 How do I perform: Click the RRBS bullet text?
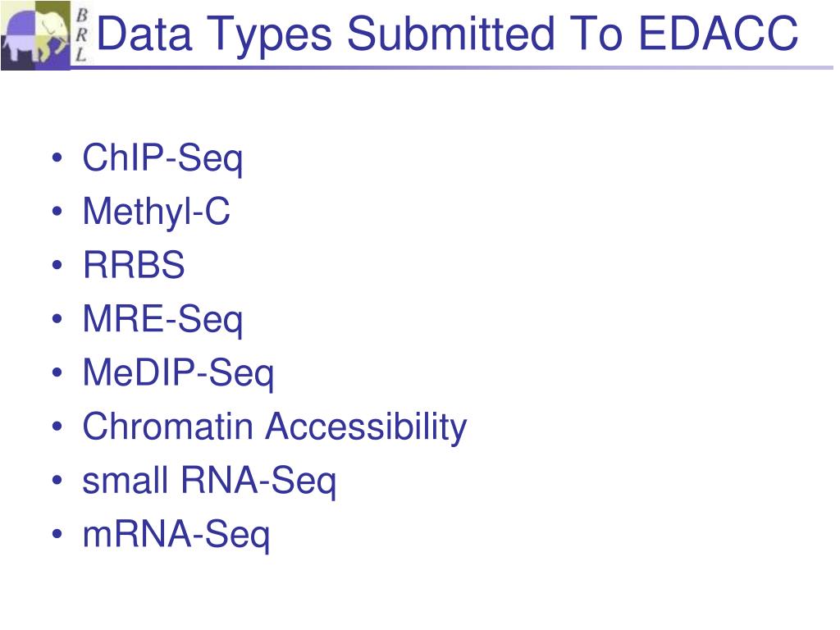(x=134, y=265)
